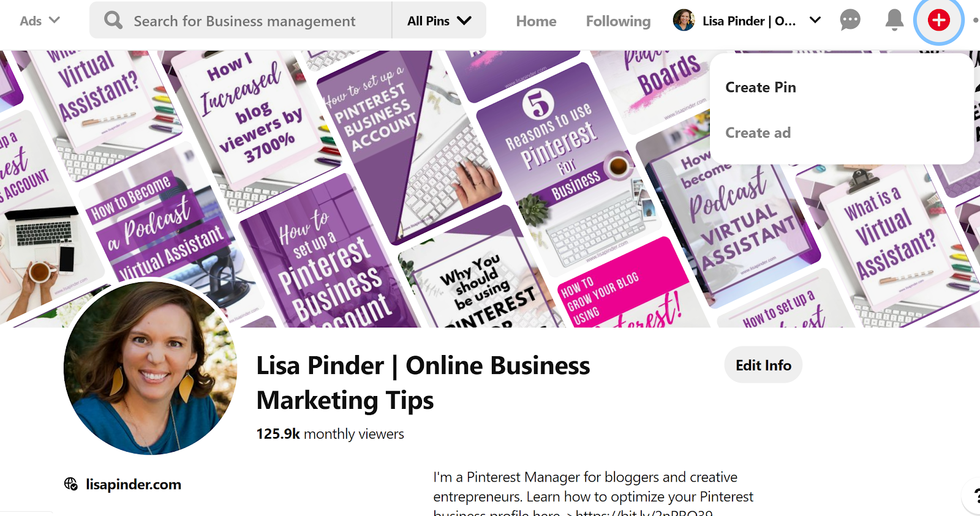This screenshot has width=980, height=516.
Task: Go to the Home tab
Action: (x=536, y=21)
